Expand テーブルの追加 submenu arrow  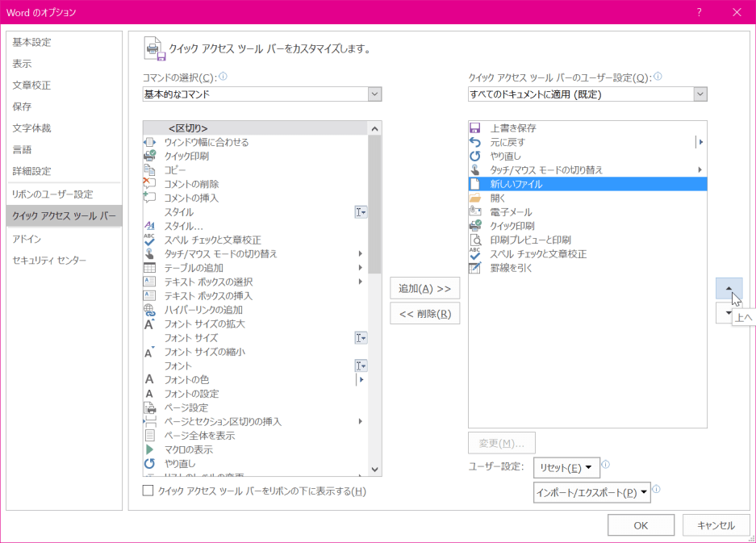(360, 268)
